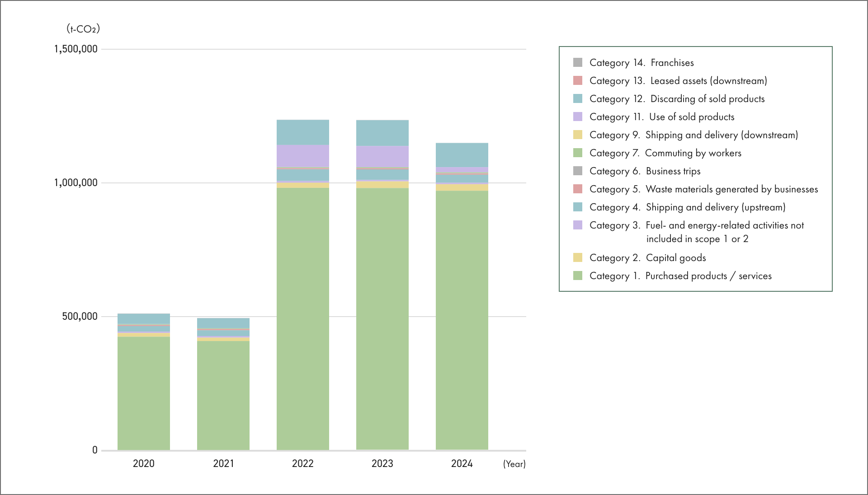Viewport: 868px width, 495px height.
Task: Click Category 3 Fuel- and energy-related label
Action: click(696, 225)
